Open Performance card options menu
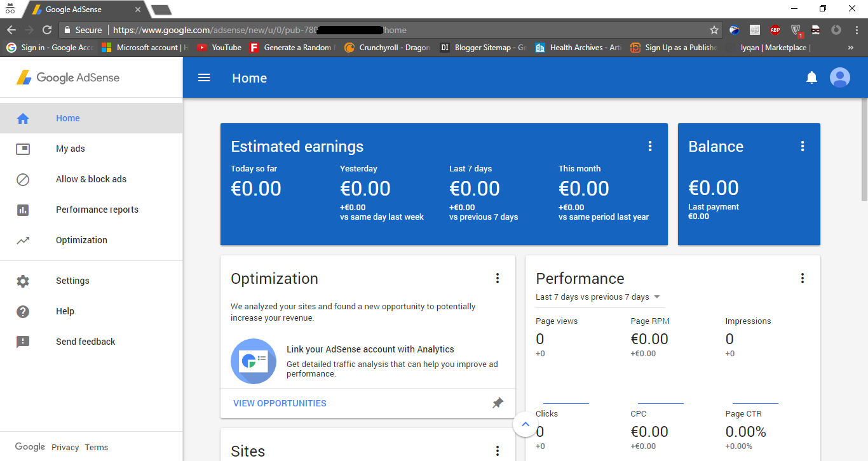This screenshot has height=461, width=868. click(803, 278)
